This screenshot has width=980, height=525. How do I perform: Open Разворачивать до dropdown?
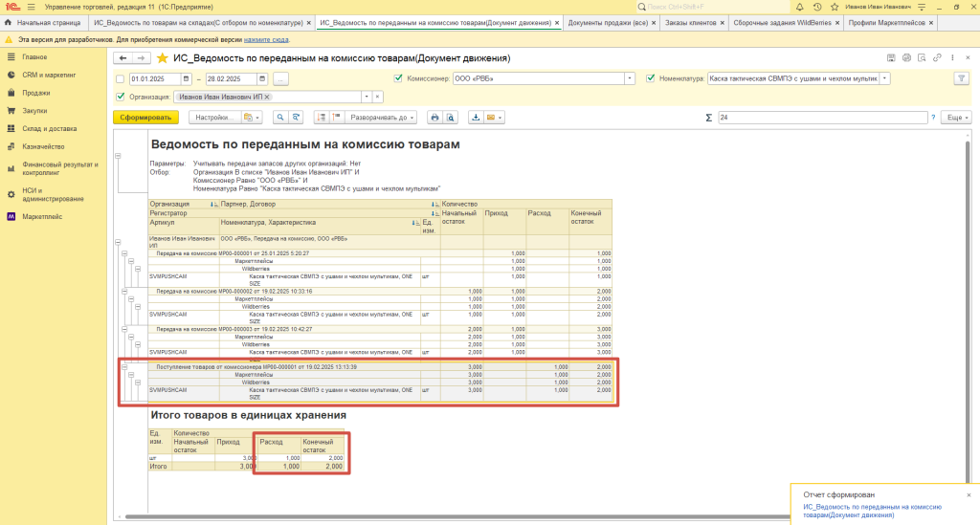point(382,118)
